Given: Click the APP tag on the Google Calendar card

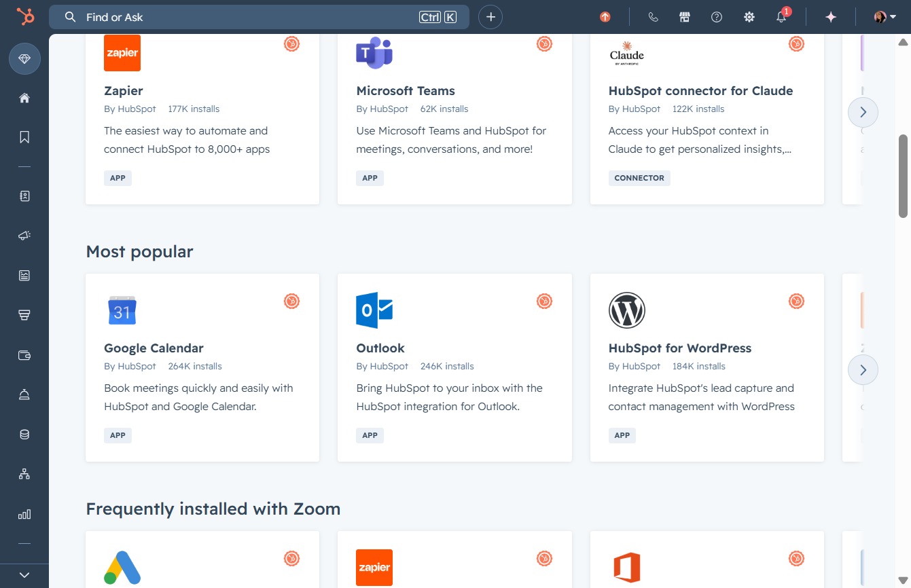Looking at the screenshot, I should pos(118,435).
